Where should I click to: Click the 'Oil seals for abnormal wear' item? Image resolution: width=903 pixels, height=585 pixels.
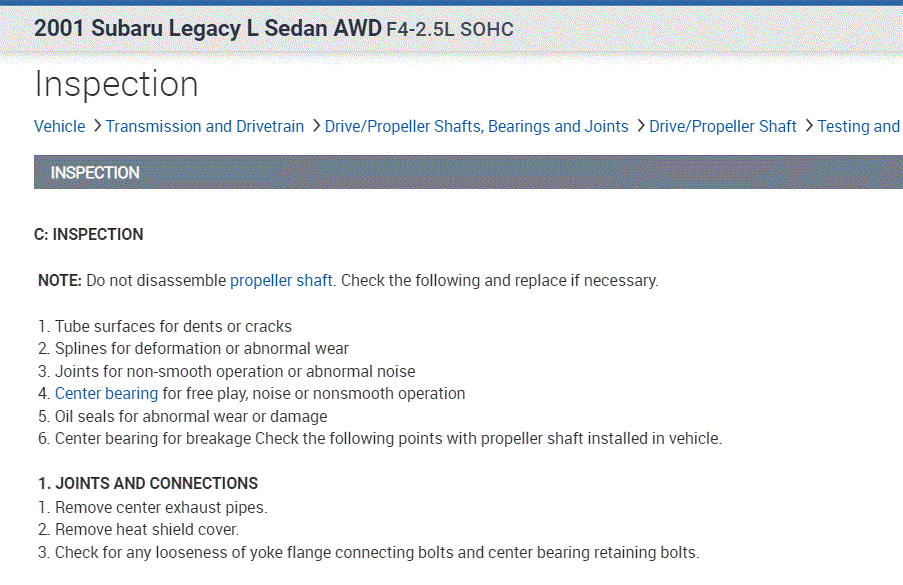coord(190,416)
